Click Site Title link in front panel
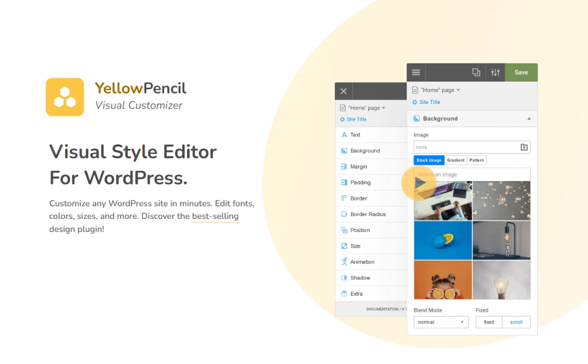588x364 pixels. [x=430, y=102]
